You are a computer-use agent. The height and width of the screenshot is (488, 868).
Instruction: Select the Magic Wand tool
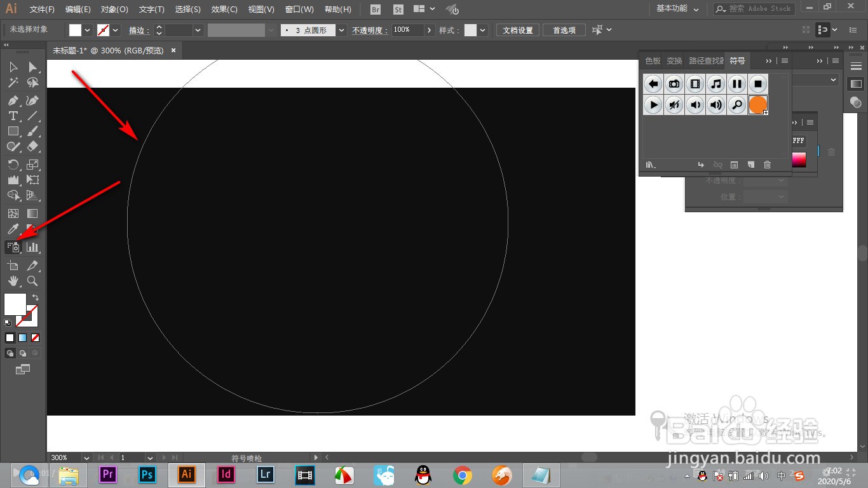13,83
